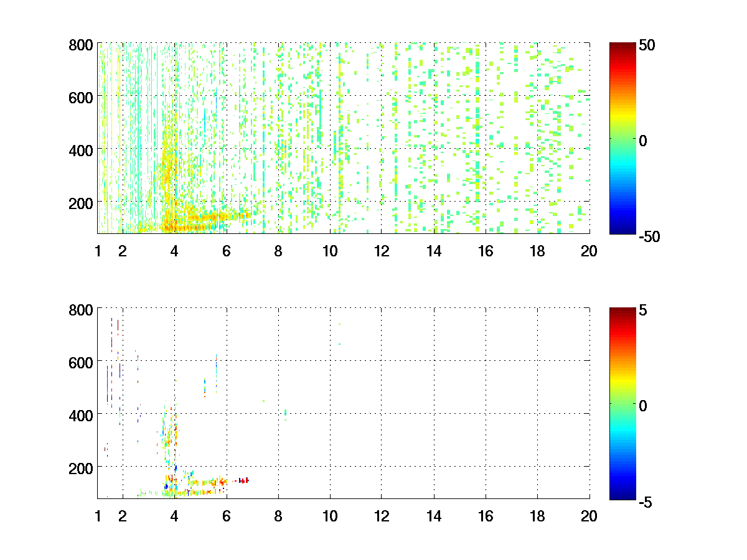This screenshot has width=747, height=560.
Task: Pick x-tick label 12 under bottom plot
Action: pyautogui.click(x=382, y=516)
